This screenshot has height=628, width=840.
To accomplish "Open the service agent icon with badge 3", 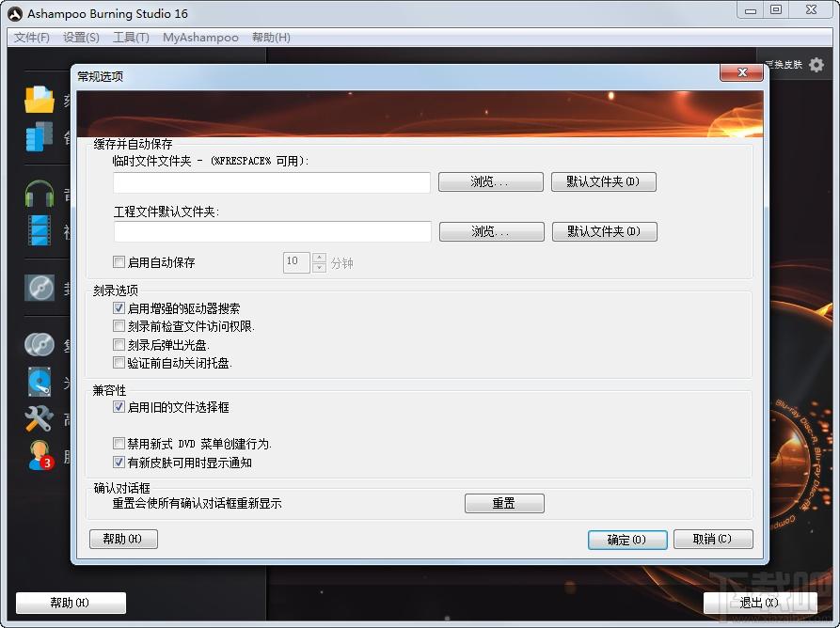I will (x=40, y=456).
